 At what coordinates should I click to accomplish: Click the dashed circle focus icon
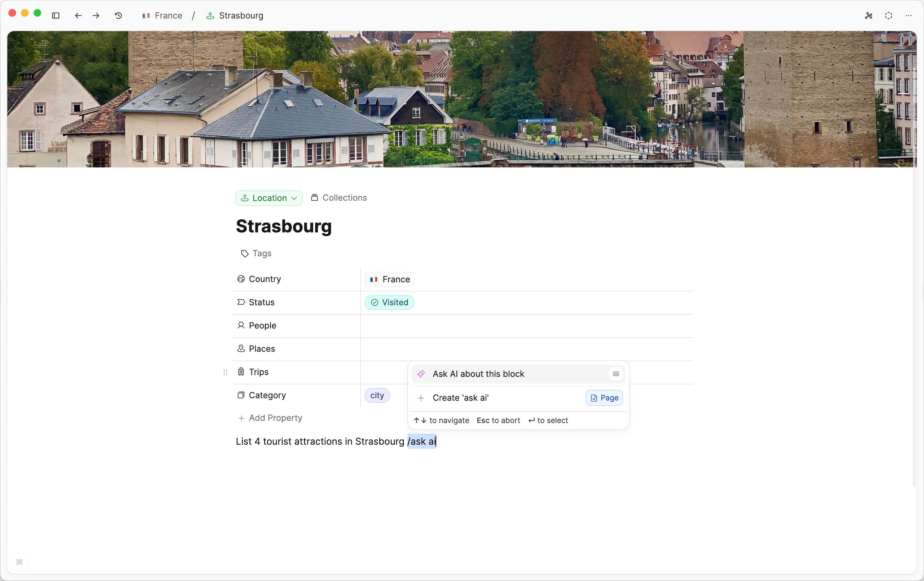point(889,16)
